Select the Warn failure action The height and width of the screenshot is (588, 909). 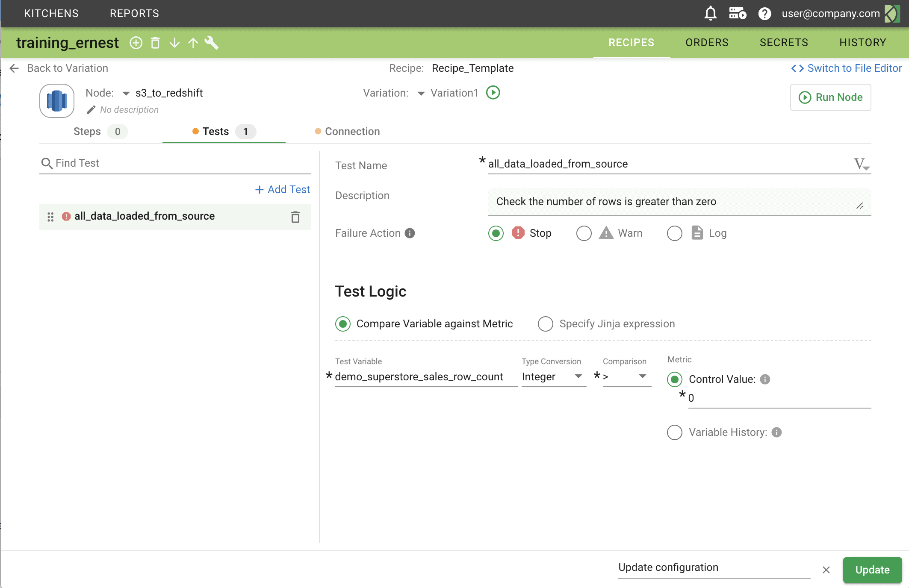(584, 233)
